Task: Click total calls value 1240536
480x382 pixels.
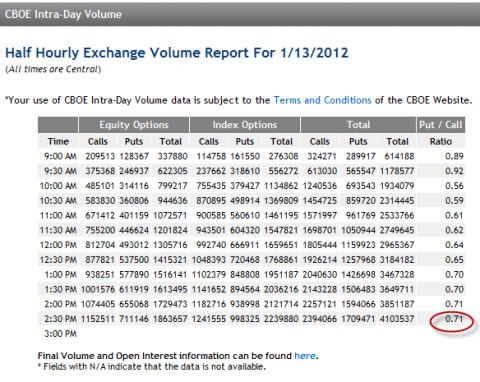Action: [320, 186]
